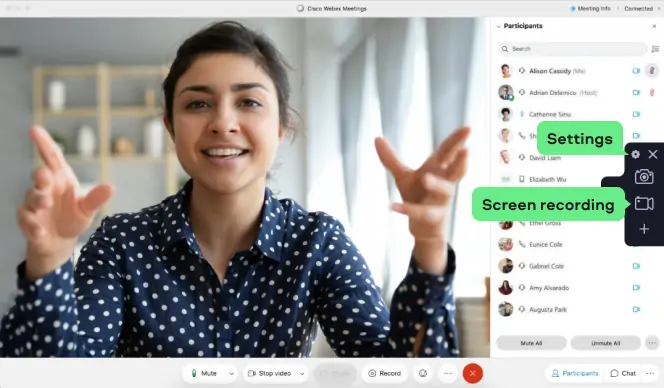Expand the Mute audio options arrow

(231, 374)
